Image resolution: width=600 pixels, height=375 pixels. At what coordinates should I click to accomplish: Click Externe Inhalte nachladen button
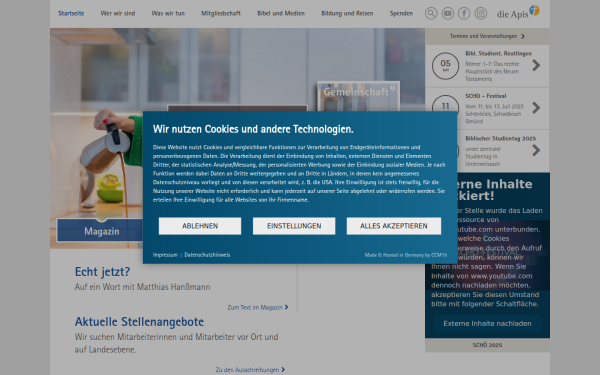click(487, 324)
